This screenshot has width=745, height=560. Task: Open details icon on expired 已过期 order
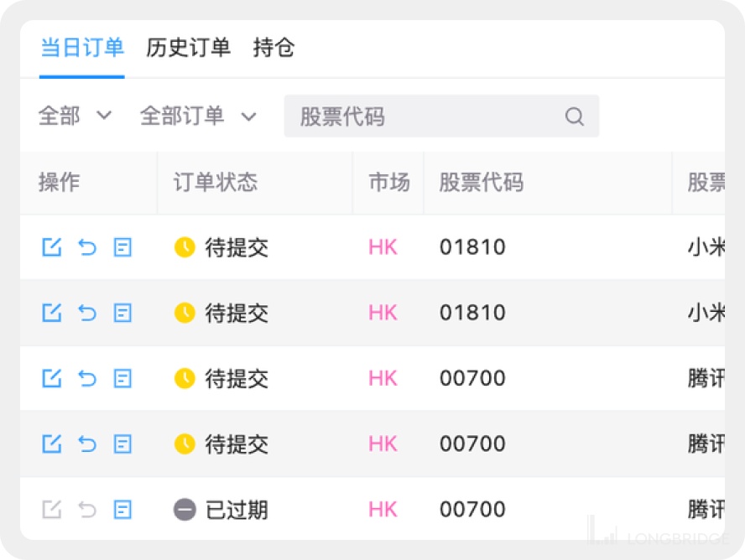(x=122, y=509)
